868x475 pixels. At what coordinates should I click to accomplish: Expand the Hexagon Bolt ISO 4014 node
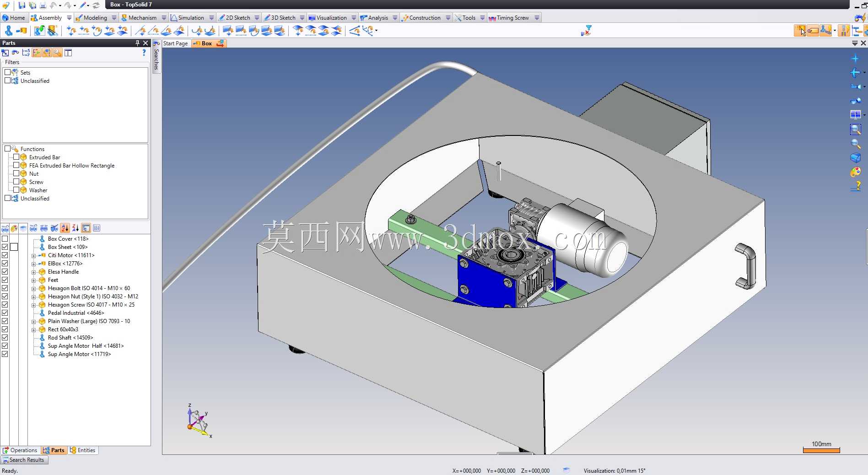33,289
